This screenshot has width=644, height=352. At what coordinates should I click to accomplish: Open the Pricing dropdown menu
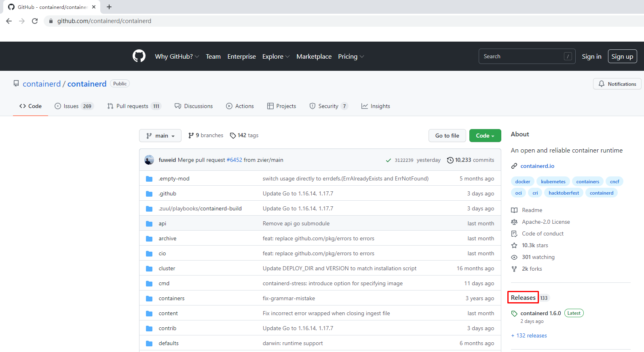click(351, 57)
